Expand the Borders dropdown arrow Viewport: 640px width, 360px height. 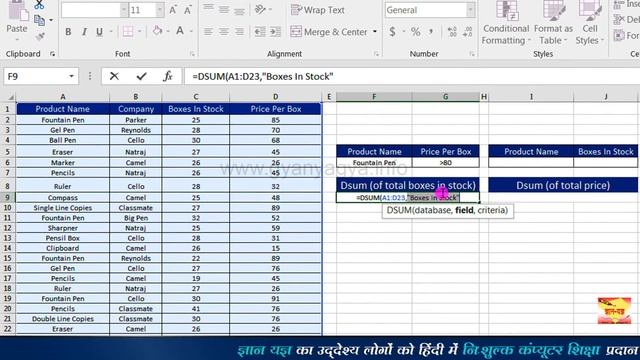coord(139,31)
